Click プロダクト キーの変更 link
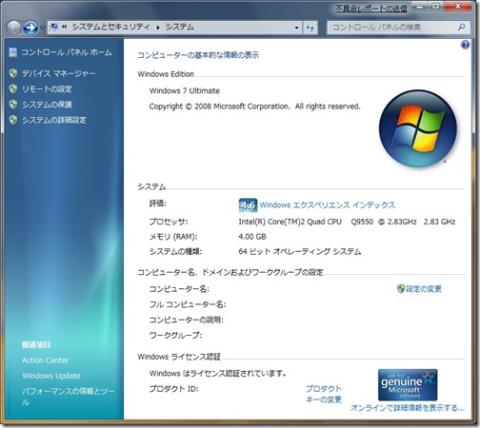The image size is (480, 428). [323, 394]
